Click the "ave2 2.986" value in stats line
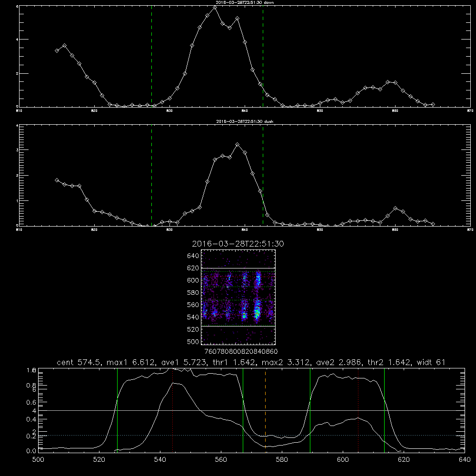The image size is (476, 476). (338, 362)
